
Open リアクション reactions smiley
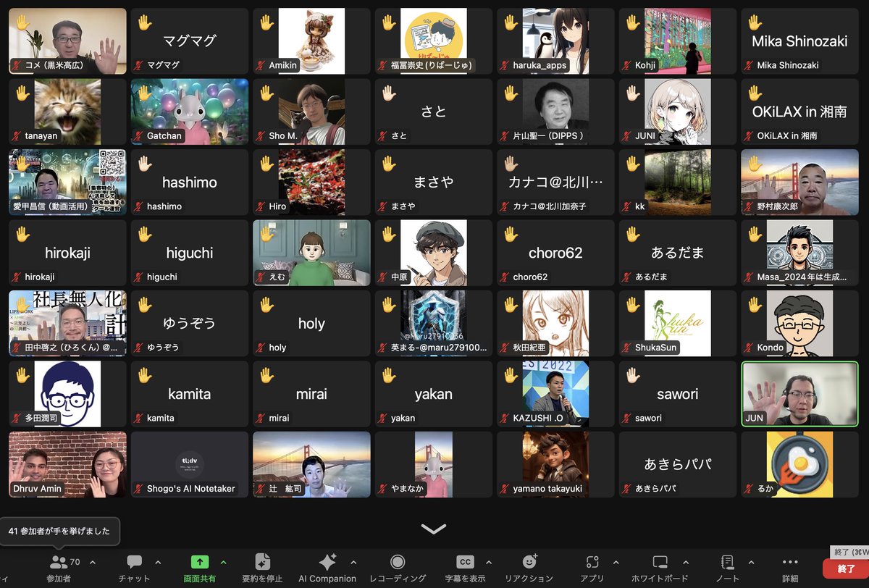[529, 562]
